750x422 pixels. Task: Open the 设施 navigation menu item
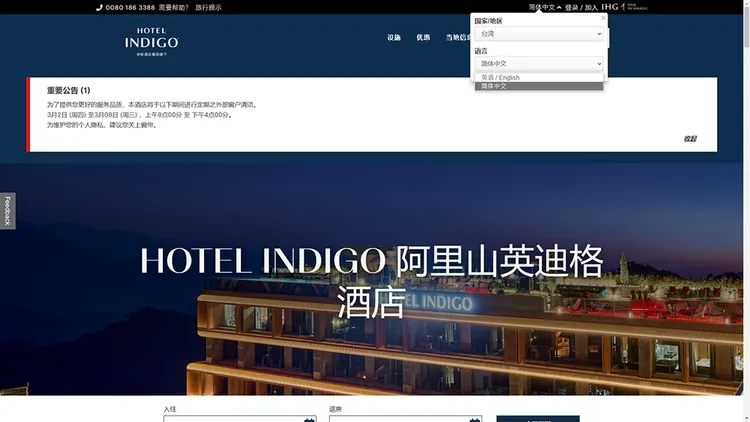pos(394,37)
